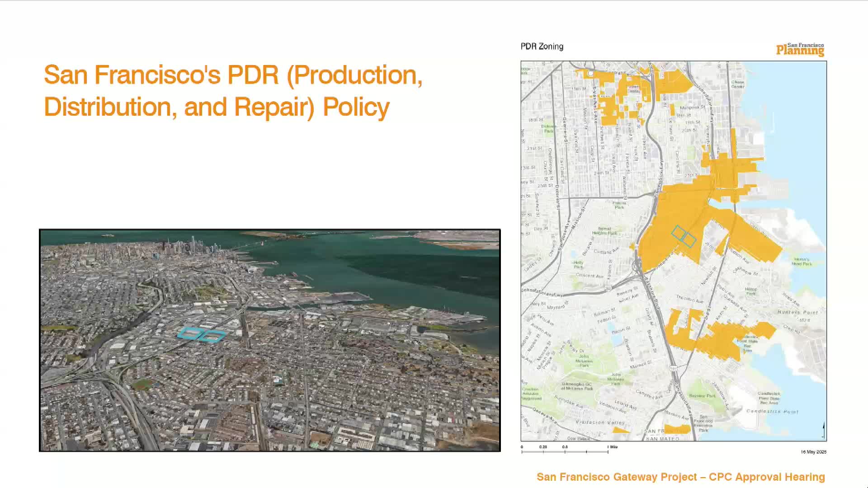Click the Gateway Project CPC Approval Hearing footer

(680, 477)
